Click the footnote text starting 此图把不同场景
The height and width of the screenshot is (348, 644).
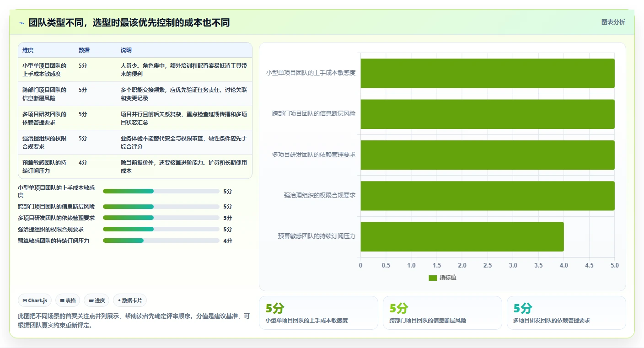(x=134, y=321)
